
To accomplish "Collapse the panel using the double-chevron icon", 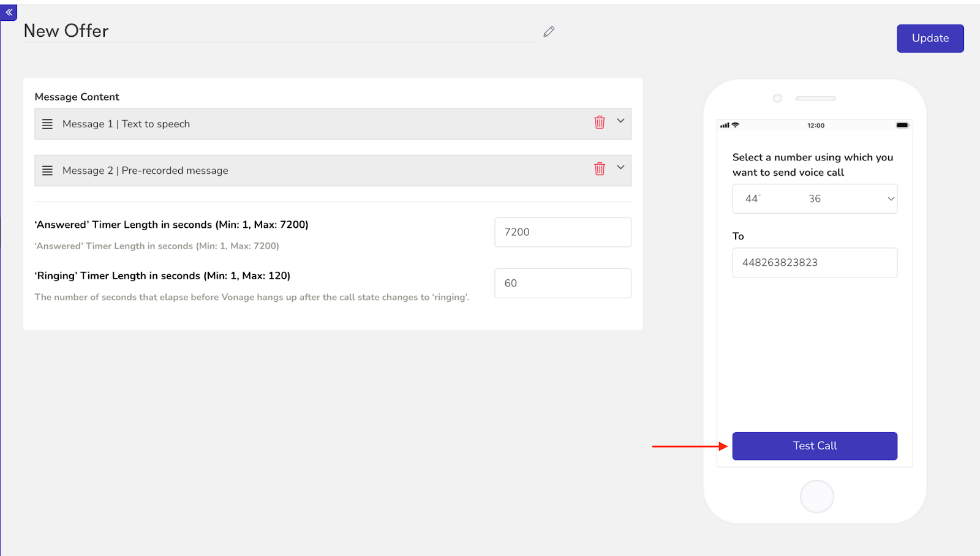I will [x=8, y=12].
